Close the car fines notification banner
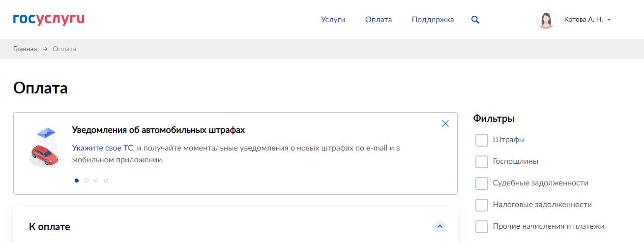Screen dimensions: 644x243 tap(445, 123)
